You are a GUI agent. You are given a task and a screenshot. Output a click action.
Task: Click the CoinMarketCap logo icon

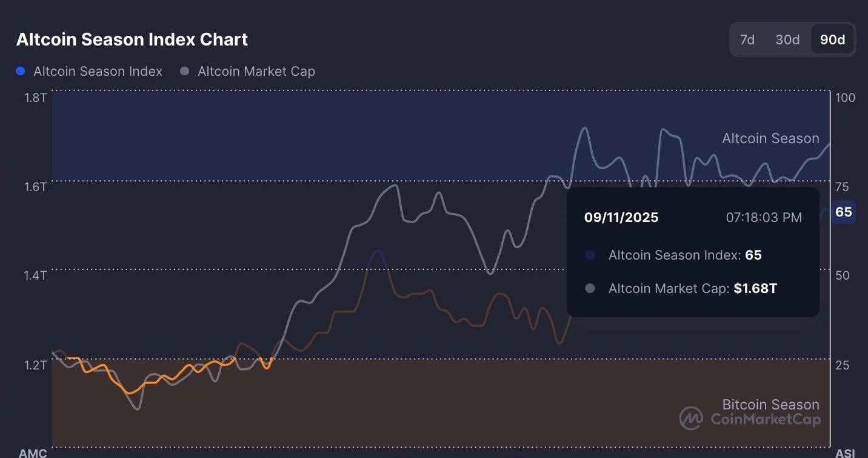pyautogui.click(x=690, y=418)
